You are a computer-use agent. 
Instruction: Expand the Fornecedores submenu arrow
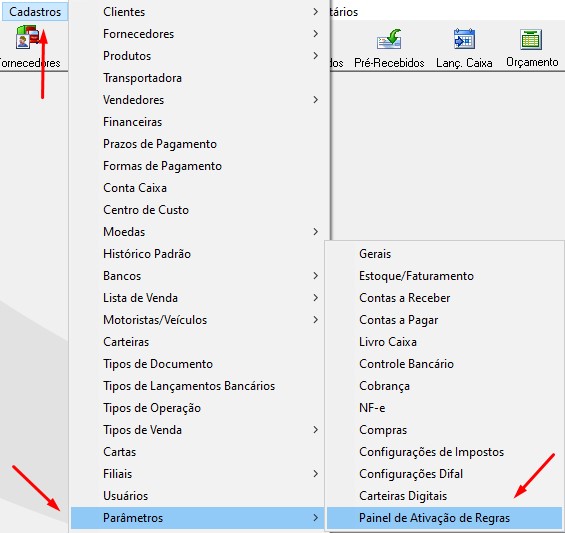pos(316,34)
